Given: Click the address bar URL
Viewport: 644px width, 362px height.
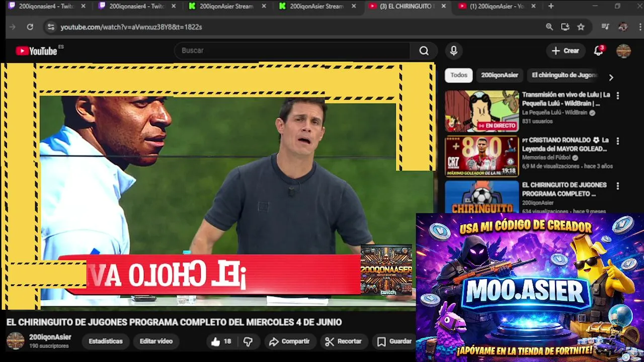Looking at the screenshot, I should [131, 27].
